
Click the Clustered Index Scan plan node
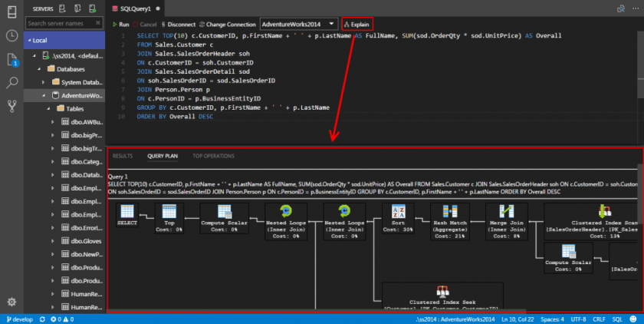(591, 222)
